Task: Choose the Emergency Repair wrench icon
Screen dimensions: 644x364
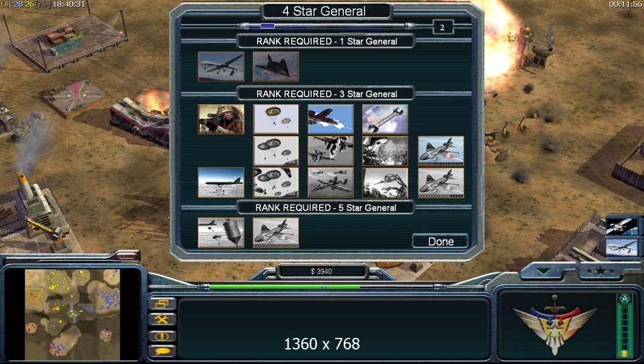Action: coord(385,119)
